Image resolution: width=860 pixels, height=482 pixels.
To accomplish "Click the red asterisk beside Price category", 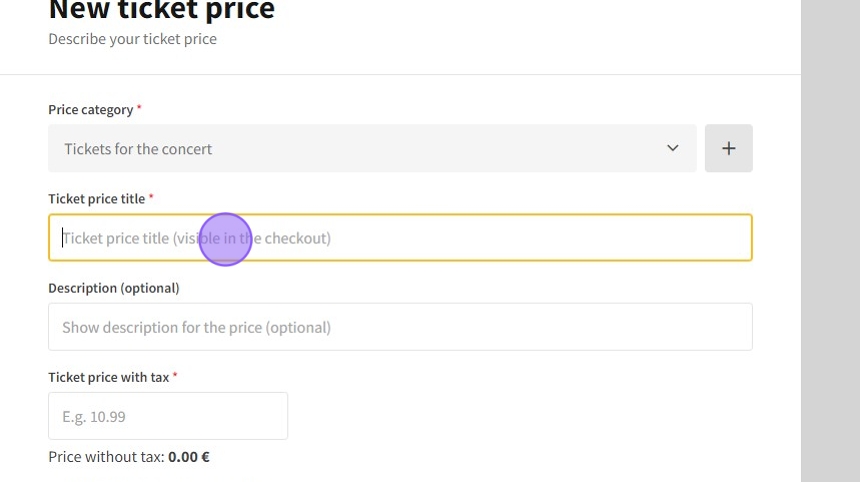I will 140,108.
